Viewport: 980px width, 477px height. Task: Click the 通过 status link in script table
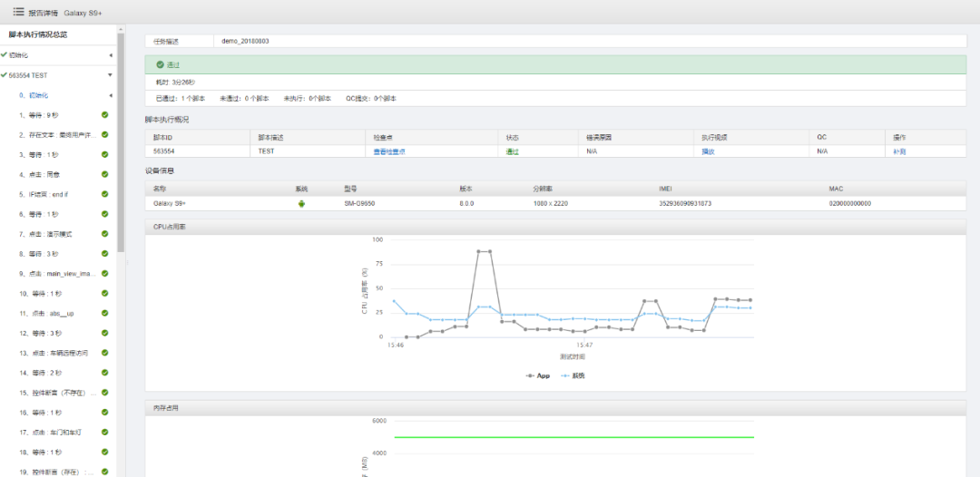click(513, 151)
